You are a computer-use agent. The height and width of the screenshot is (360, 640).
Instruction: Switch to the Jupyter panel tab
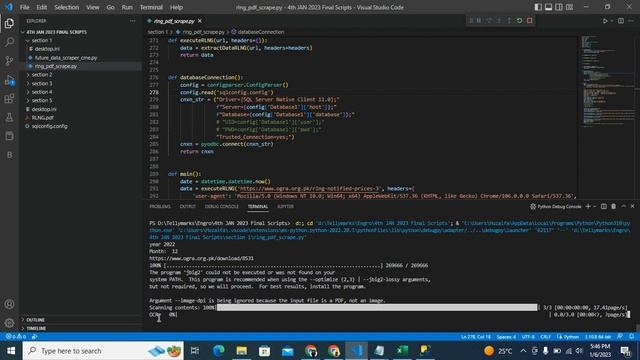285,207
